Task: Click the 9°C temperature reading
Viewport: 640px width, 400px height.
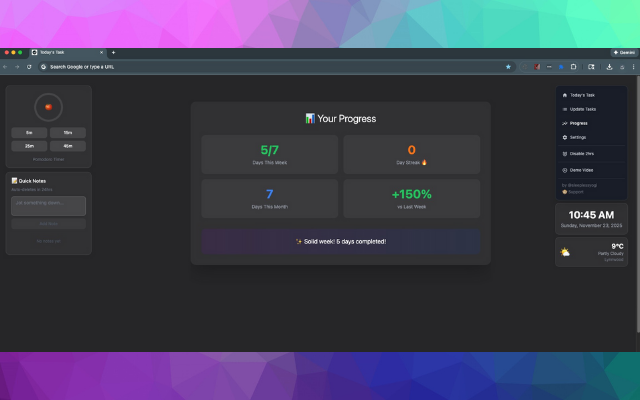Action: (x=617, y=246)
